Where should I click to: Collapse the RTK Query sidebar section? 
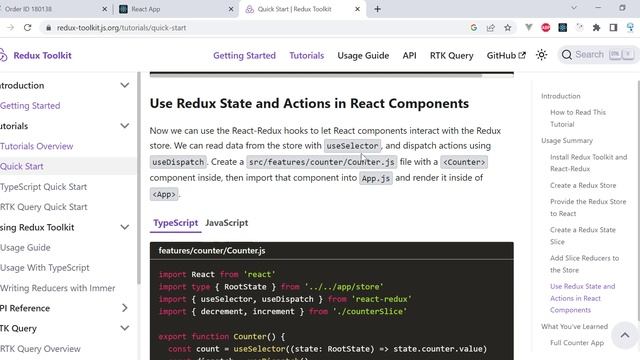pyautogui.click(x=125, y=328)
